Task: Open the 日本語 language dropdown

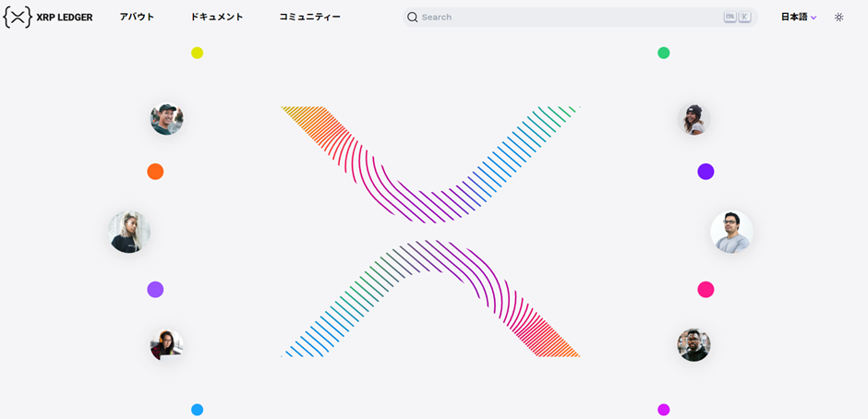Action: pyautogui.click(x=799, y=17)
